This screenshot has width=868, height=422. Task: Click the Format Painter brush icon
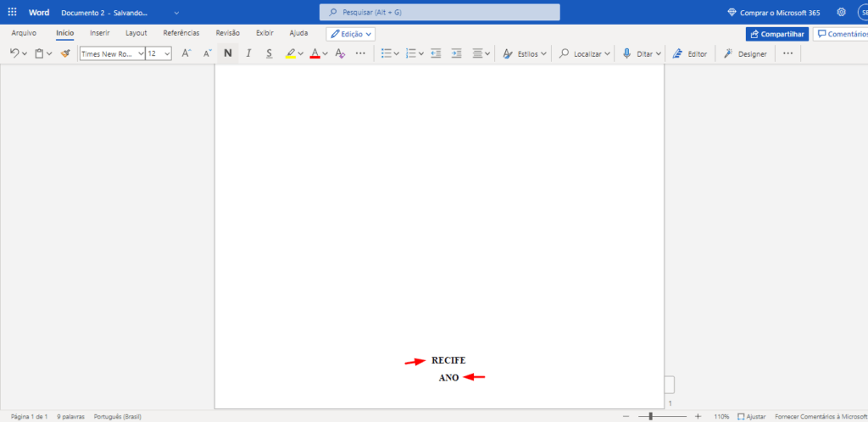[x=64, y=53]
